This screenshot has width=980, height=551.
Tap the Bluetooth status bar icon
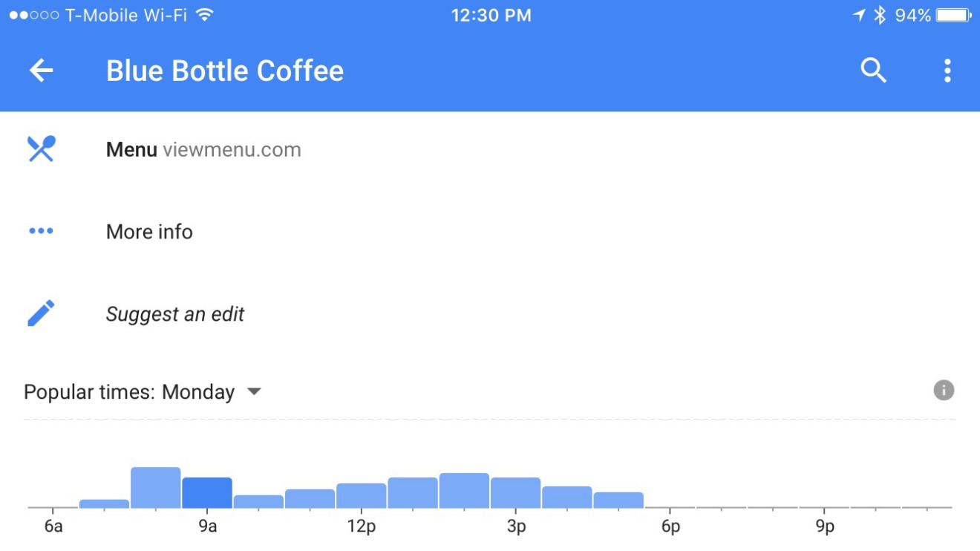(880, 15)
